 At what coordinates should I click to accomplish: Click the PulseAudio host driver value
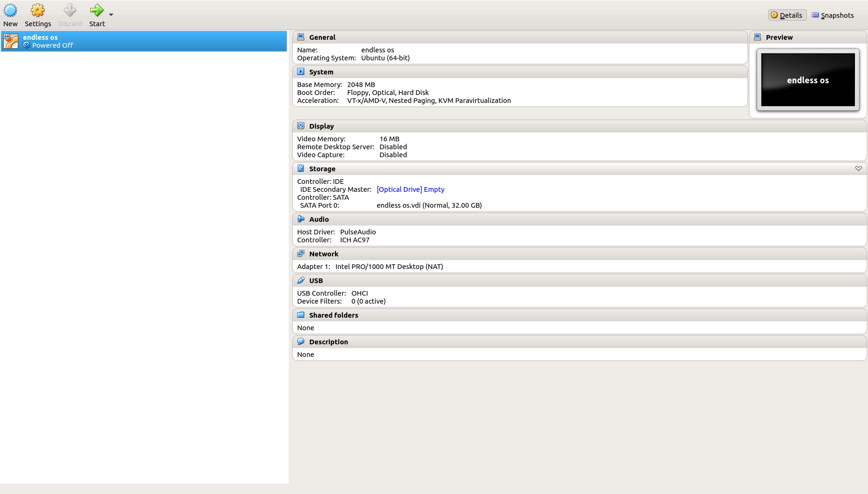358,232
